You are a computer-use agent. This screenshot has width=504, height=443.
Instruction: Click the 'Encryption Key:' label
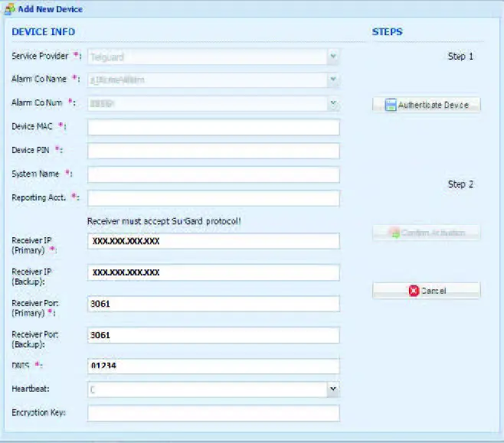[x=38, y=412]
